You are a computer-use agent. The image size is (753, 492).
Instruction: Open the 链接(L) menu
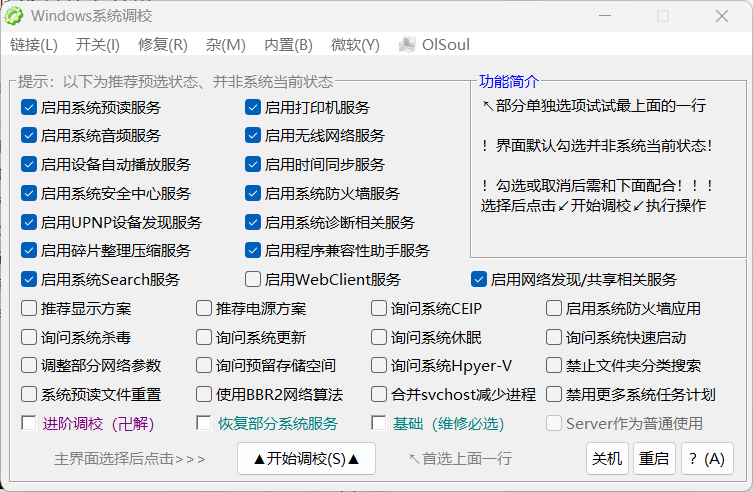point(34,45)
